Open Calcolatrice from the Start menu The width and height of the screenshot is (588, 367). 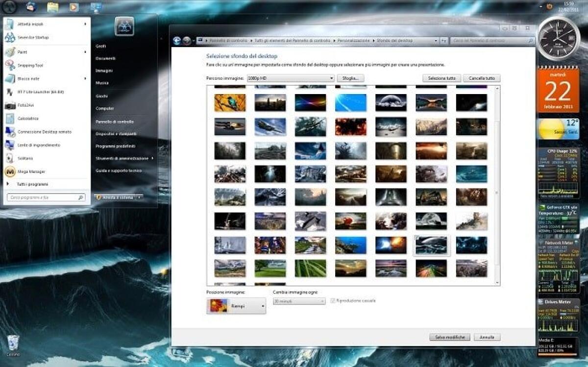pyautogui.click(x=28, y=118)
